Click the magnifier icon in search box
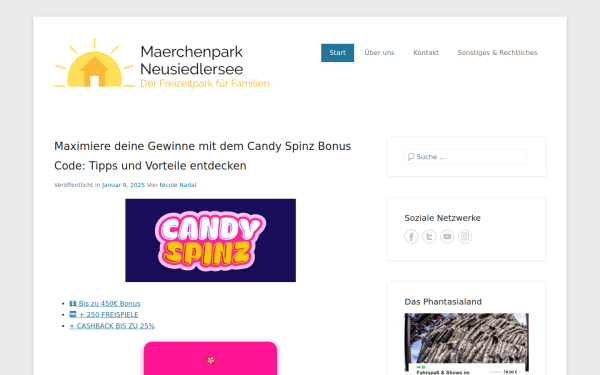The height and width of the screenshot is (375, 600). pos(411,157)
